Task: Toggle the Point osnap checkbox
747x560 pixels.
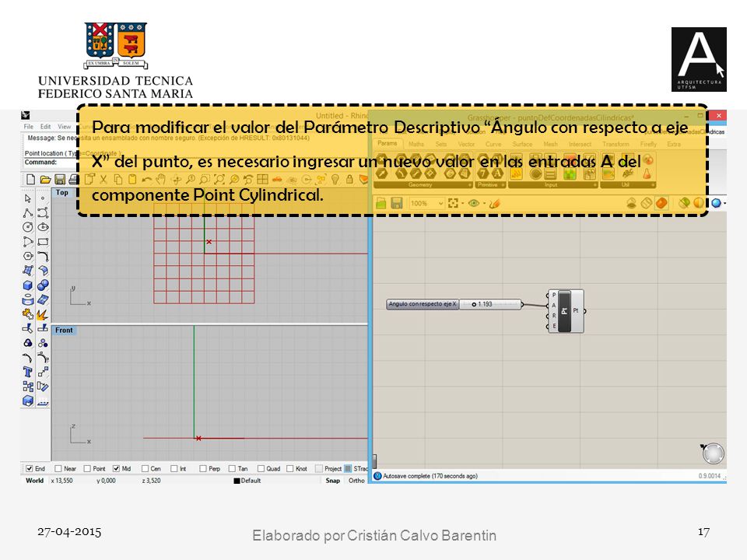Action: (x=87, y=468)
